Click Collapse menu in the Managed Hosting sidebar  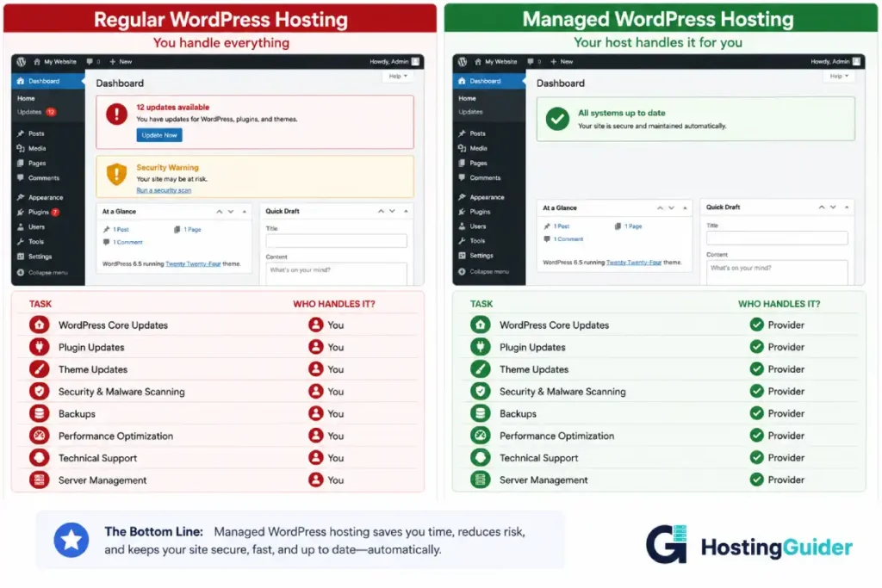coord(484,271)
